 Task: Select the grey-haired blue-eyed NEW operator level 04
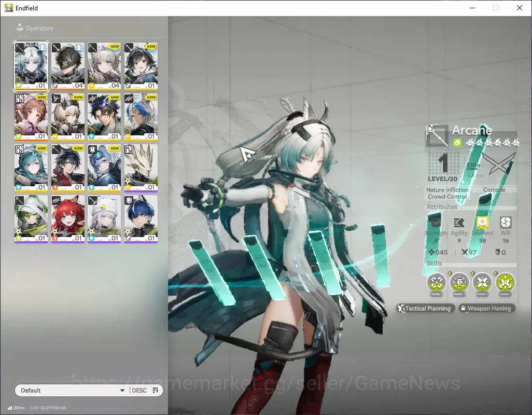point(104,66)
